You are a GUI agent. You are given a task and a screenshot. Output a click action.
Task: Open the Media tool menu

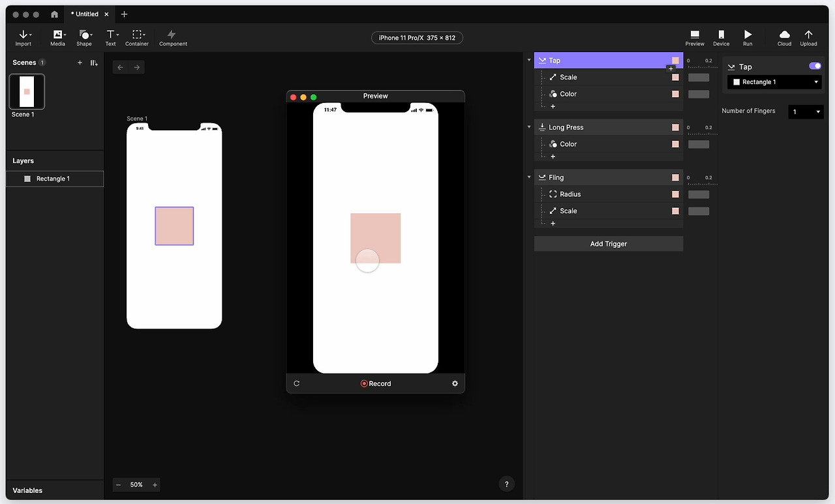[58, 38]
